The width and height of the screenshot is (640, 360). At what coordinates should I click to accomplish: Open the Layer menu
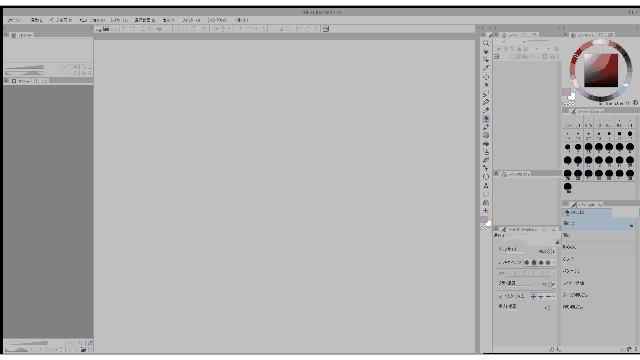pyautogui.click(x=119, y=20)
